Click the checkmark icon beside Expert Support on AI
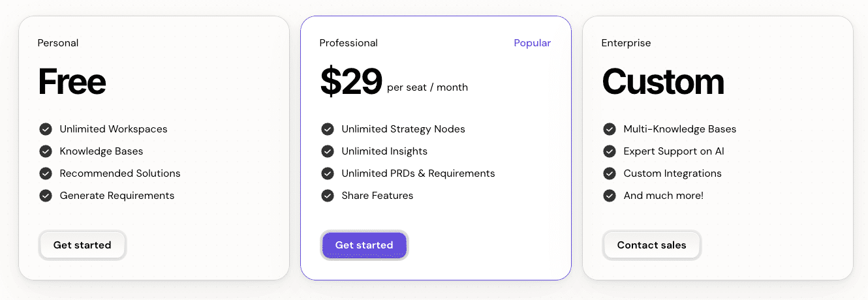 click(610, 151)
